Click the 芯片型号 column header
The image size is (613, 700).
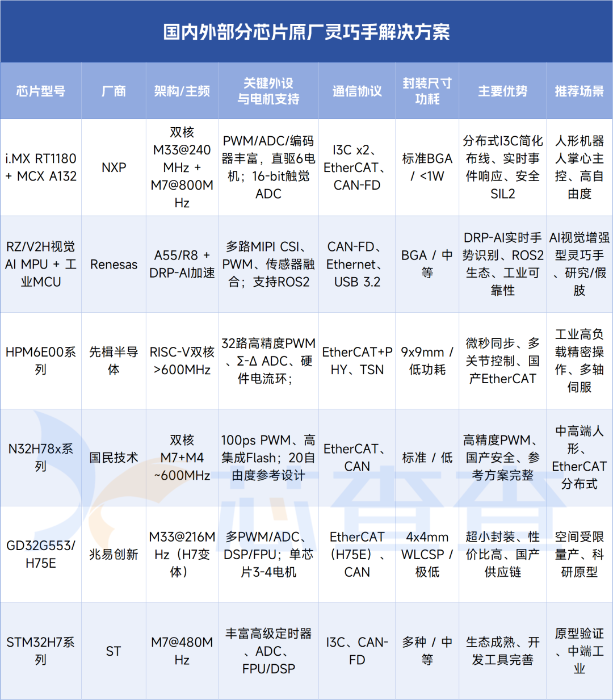point(41,91)
